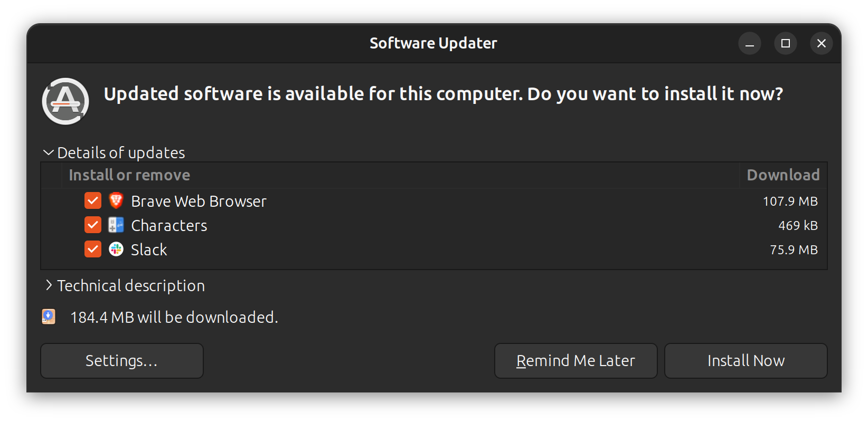868x422 pixels.
Task: Click the Software Updater logo icon
Action: (x=64, y=100)
